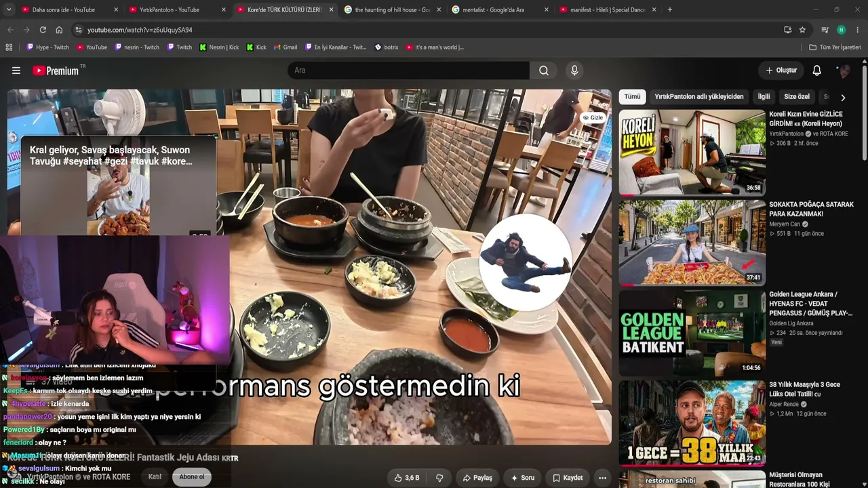Open the Gmail bookmark
This screenshot has width=868, height=488.
[x=285, y=47]
